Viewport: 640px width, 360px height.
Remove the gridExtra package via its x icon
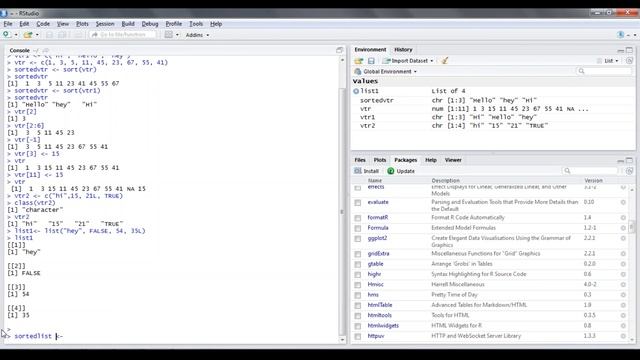623,253
